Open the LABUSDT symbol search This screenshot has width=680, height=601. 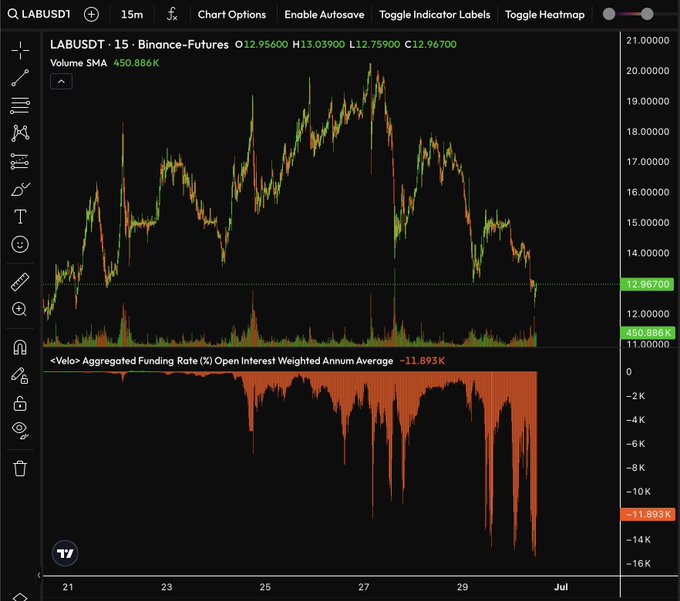coord(39,14)
